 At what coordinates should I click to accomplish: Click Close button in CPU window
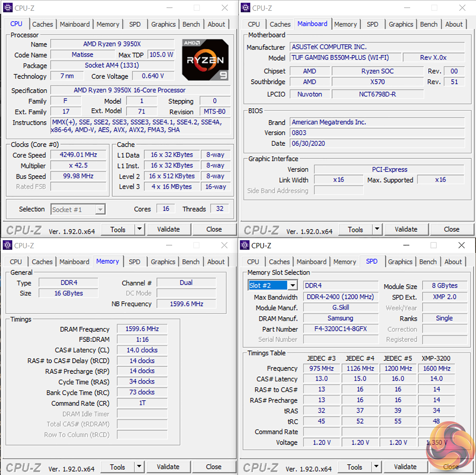pyautogui.click(x=214, y=229)
